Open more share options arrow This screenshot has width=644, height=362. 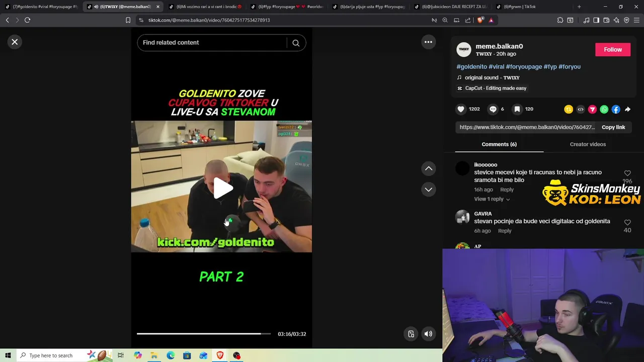click(628, 109)
